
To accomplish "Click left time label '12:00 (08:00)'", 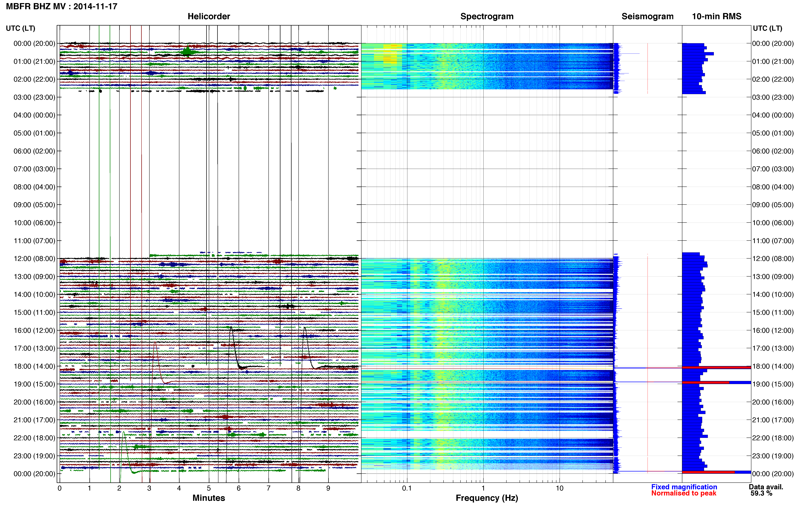I will point(34,259).
